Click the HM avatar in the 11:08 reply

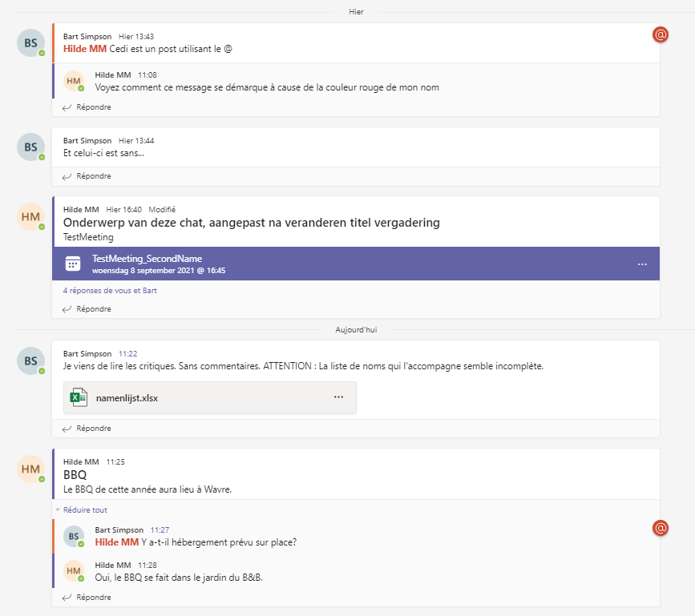coord(74,81)
